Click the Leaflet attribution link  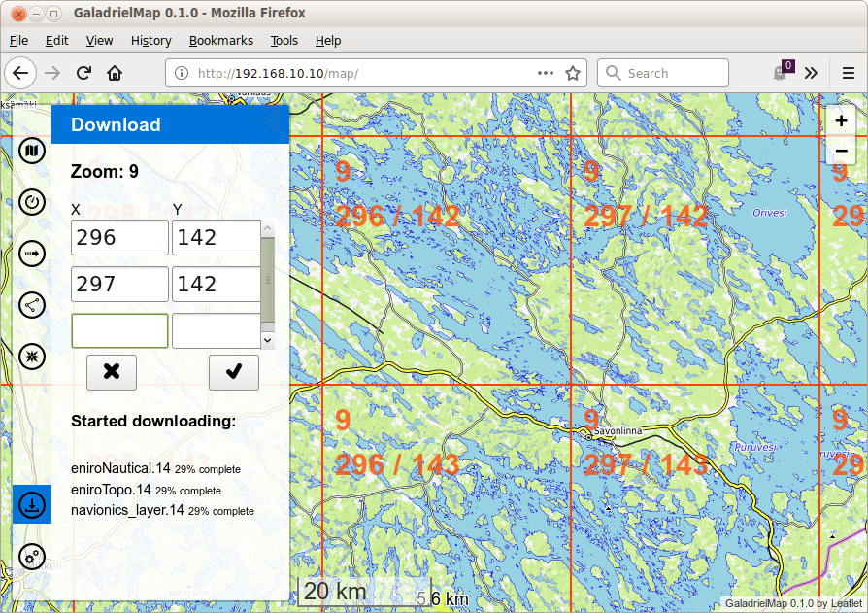pos(847,603)
